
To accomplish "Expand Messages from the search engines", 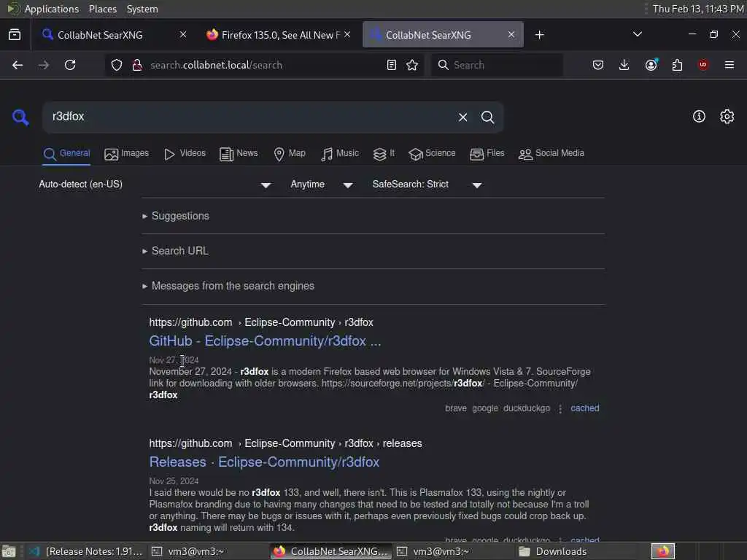I will (x=228, y=286).
